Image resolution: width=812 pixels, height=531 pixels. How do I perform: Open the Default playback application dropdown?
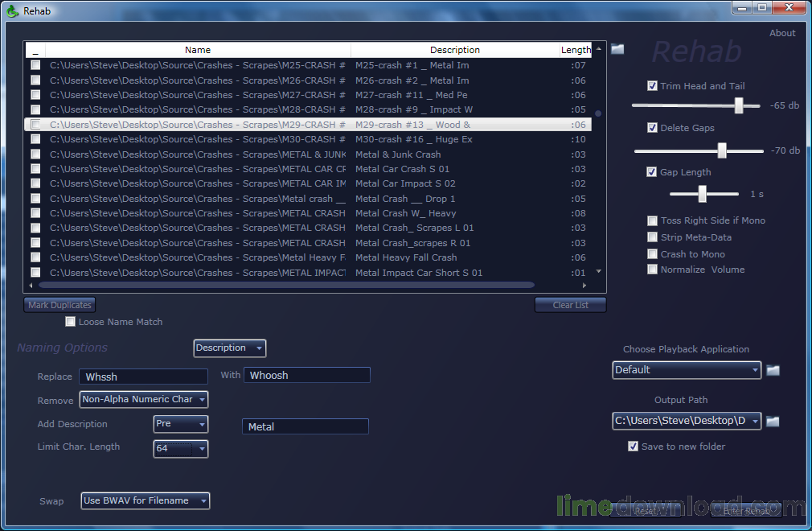(686, 370)
